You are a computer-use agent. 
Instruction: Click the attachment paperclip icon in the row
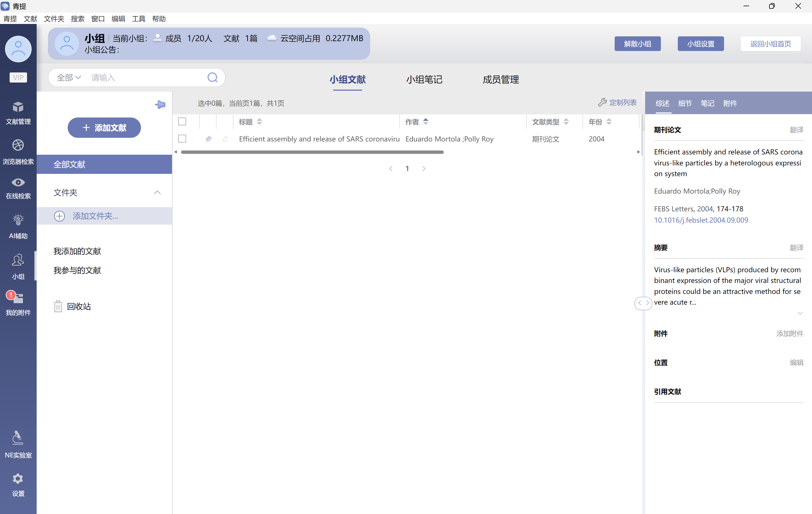(209, 139)
